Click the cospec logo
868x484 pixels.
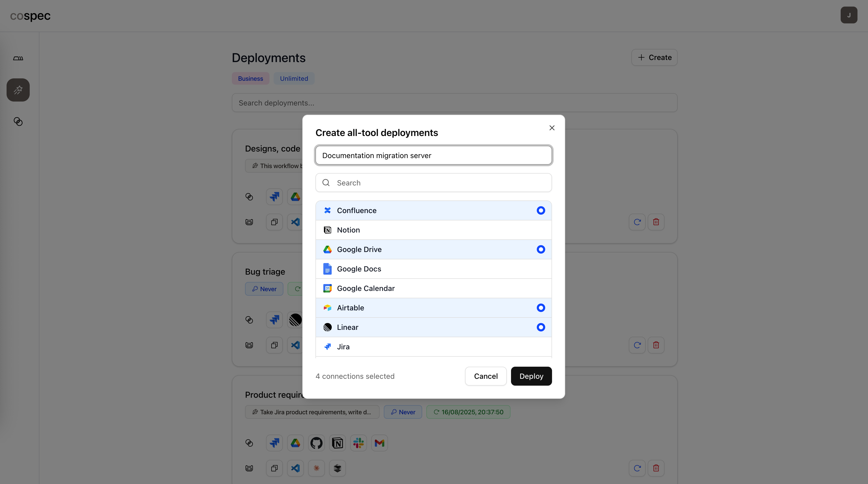coord(30,16)
